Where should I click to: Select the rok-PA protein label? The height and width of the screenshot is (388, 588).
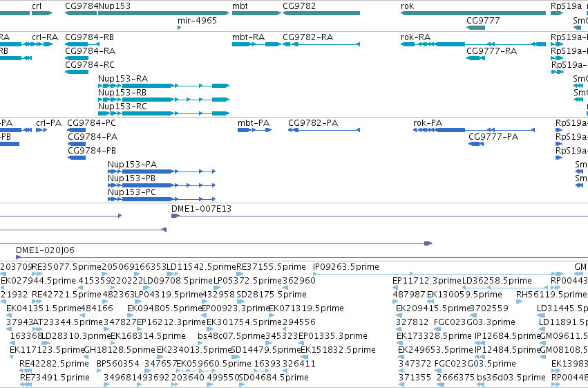[x=428, y=123]
